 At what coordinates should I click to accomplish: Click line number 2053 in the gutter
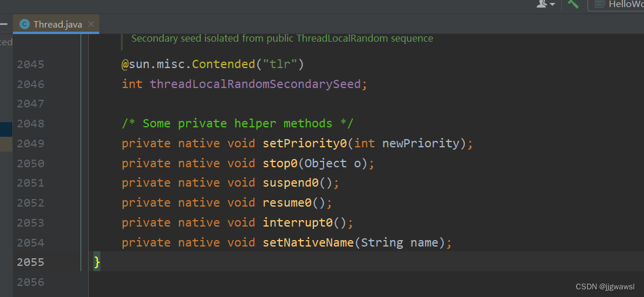pos(31,222)
